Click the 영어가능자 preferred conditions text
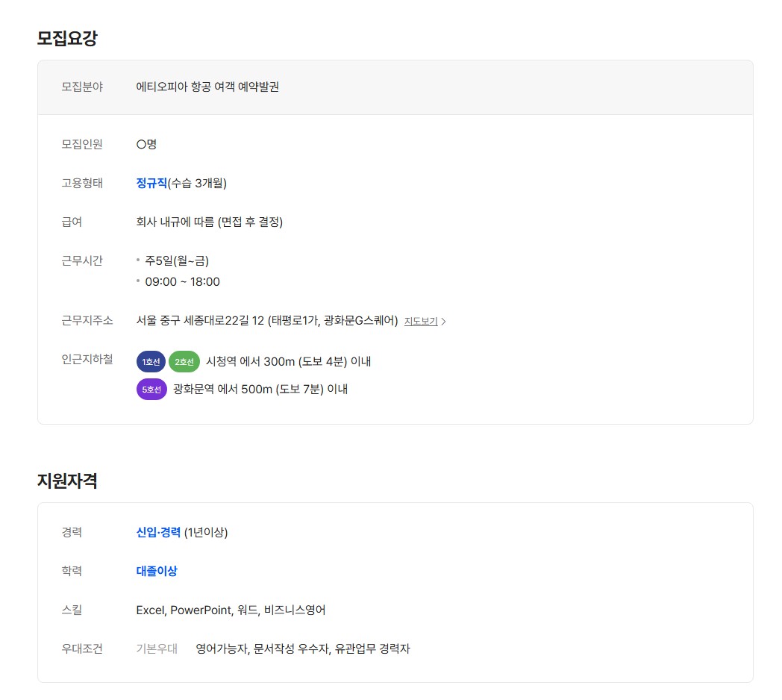The height and width of the screenshot is (700, 782). 302,649
